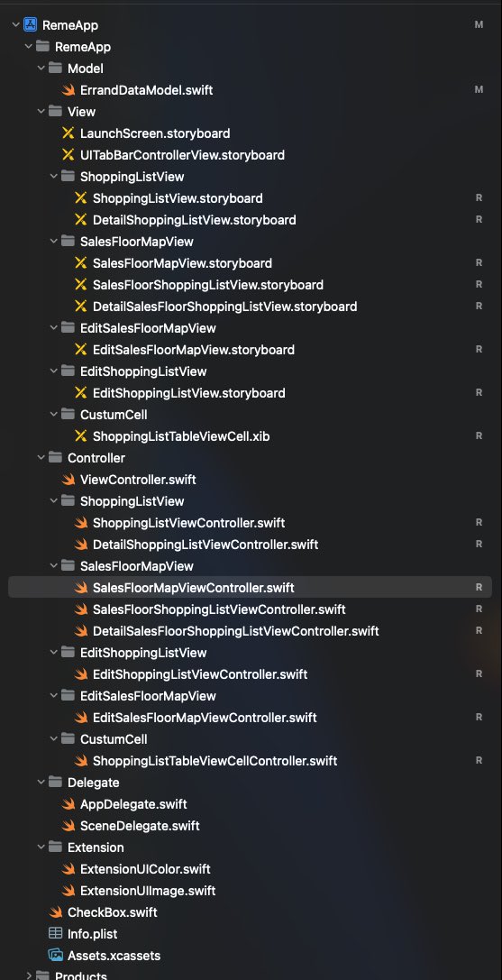502x980 pixels.
Task: Open DetailSalesFloorShoppingListViewController.swift file name
Action: tap(236, 630)
